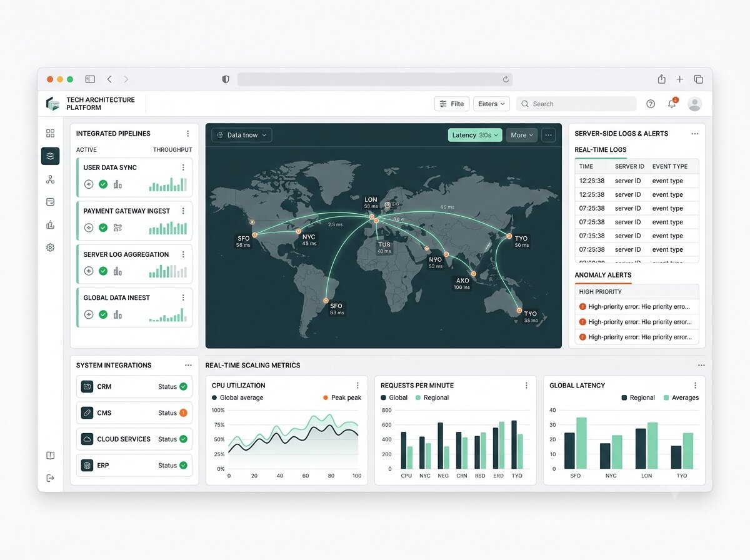Click in the Search field
The width and height of the screenshot is (750, 560).
(577, 104)
